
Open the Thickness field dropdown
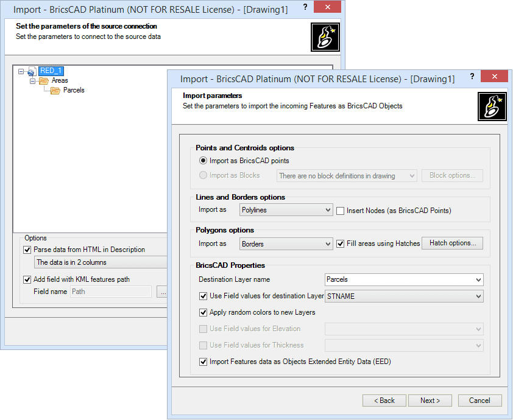coord(404,346)
